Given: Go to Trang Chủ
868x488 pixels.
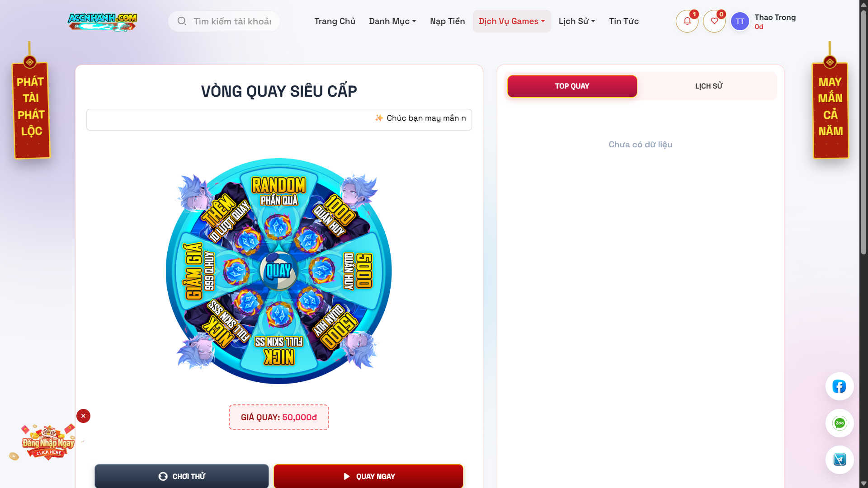Looking at the screenshot, I should pyautogui.click(x=335, y=21).
